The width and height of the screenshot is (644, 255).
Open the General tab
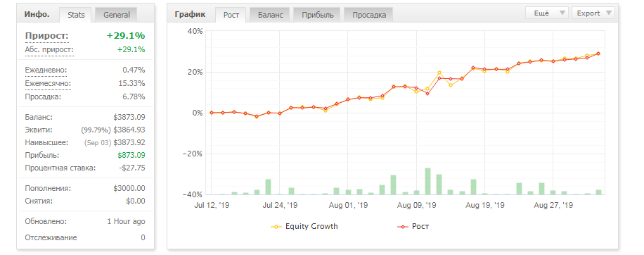[116, 15]
